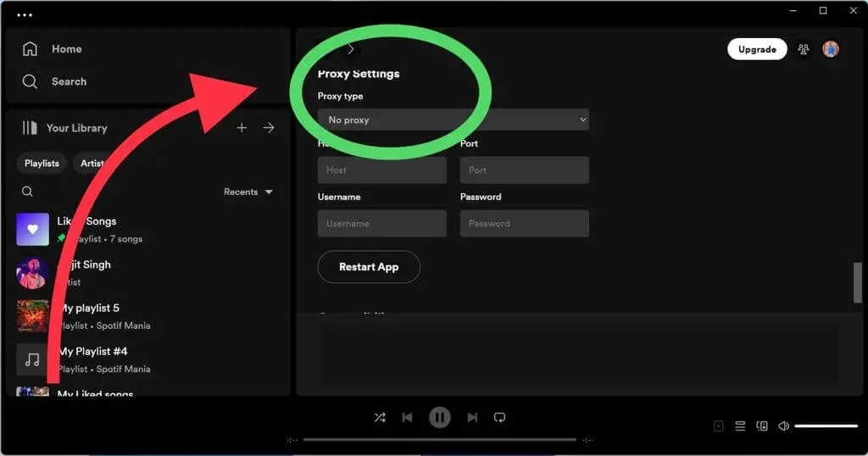Screen dimensions: 868x456
Task: Open Now Playing view icon
Action: click(719, 426)
